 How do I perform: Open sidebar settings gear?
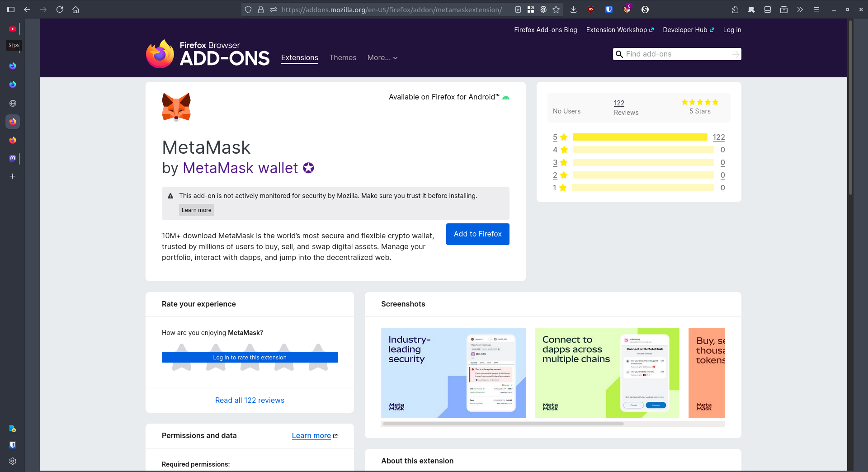(13, 461)
